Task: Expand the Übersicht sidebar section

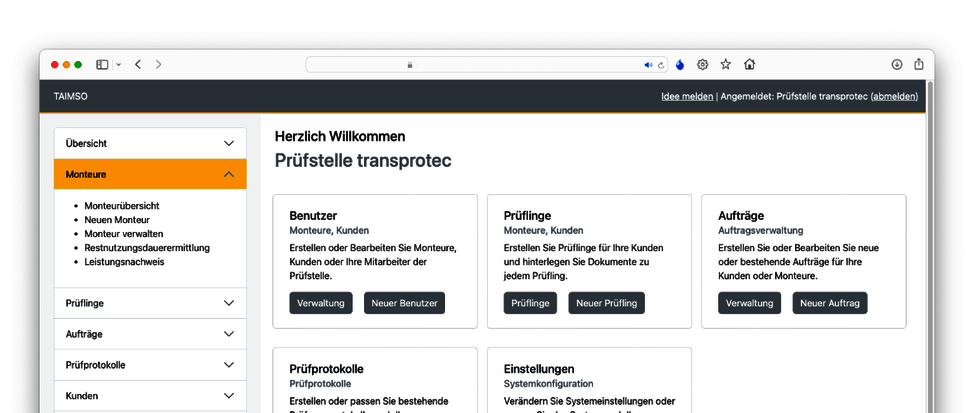Action: point(150,143)
